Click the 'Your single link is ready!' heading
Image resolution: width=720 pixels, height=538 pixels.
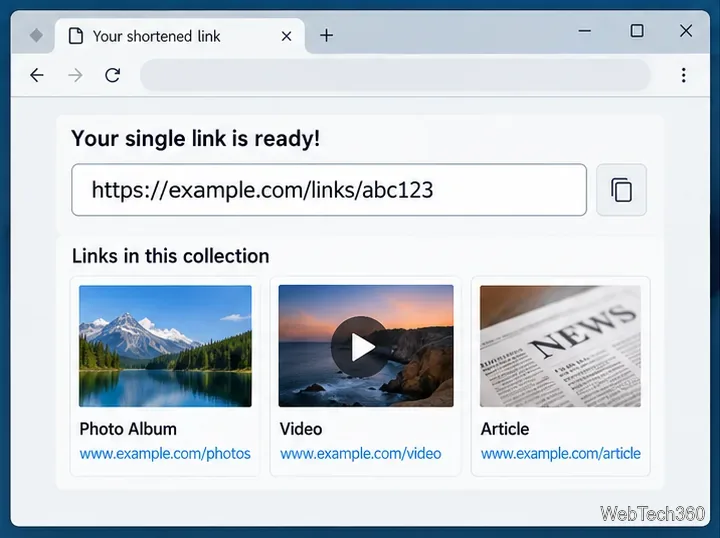(196, 138)
